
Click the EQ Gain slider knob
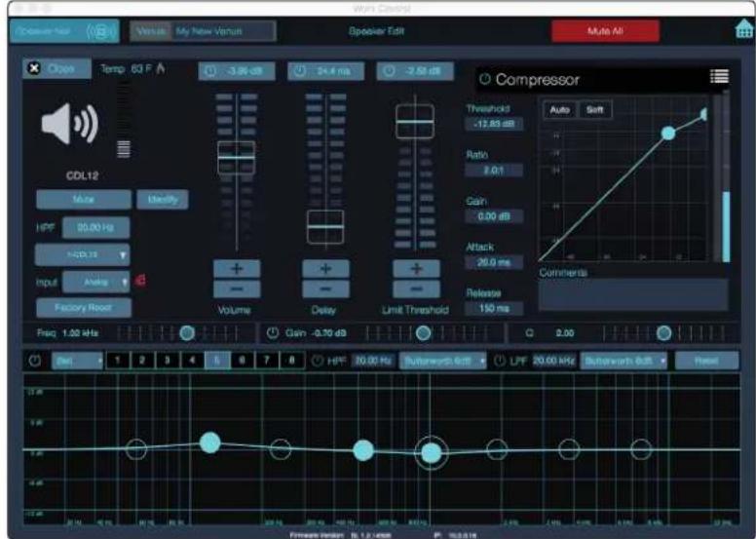tap(424, 333)
